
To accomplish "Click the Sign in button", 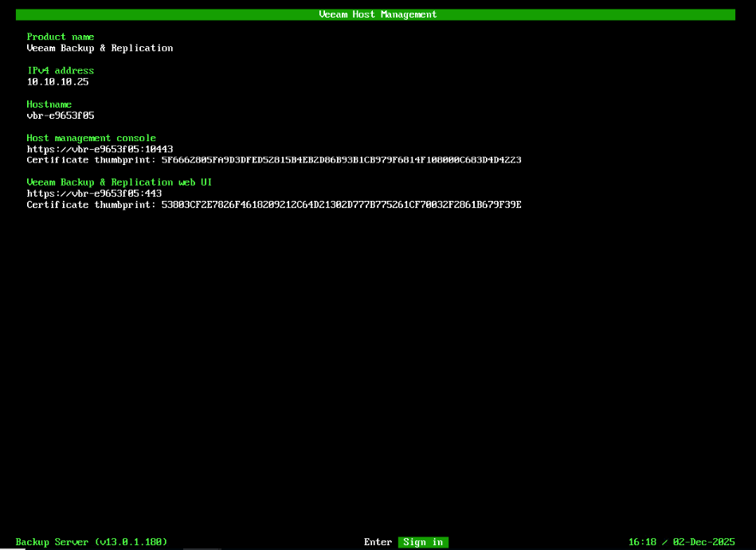I will click(x=422, y=542).
